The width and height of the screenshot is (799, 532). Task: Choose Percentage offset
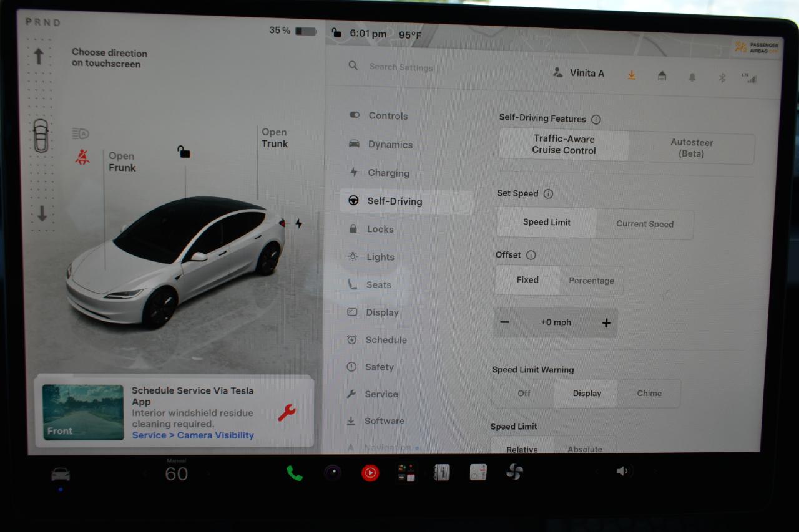(x=591, y=281)
